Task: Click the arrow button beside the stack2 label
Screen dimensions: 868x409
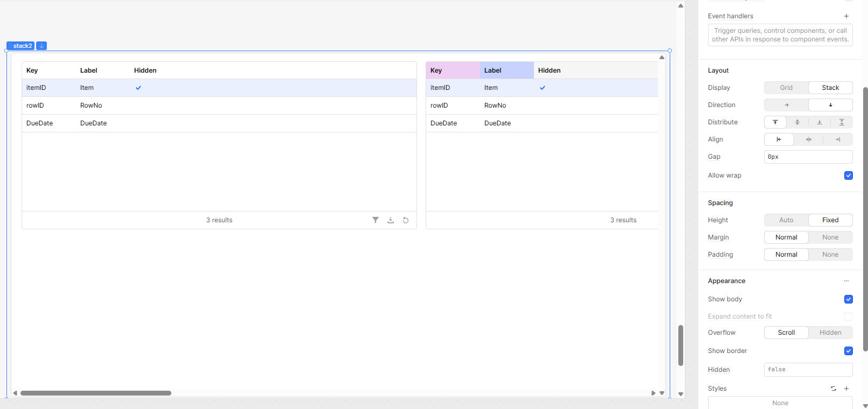Action: coord(41,46)
